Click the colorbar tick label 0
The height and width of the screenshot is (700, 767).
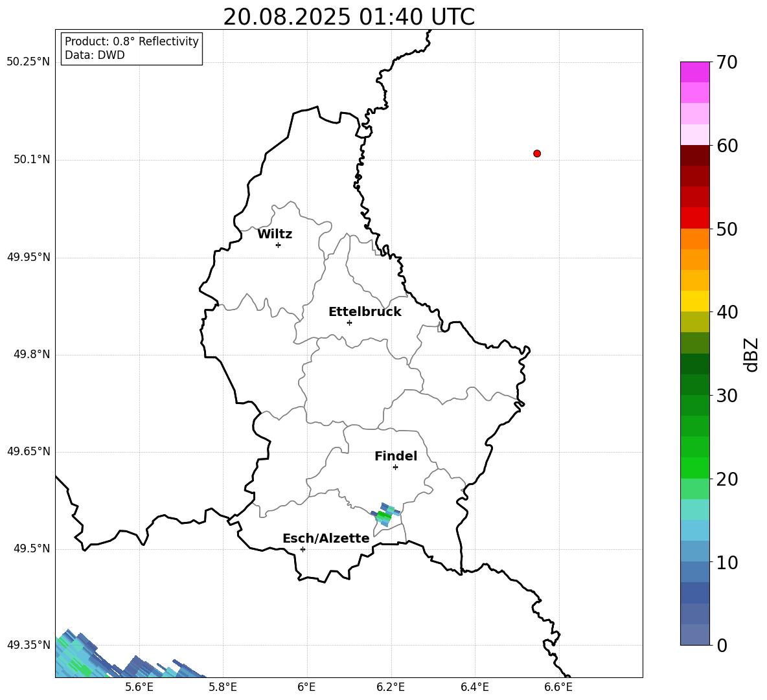tap(722, 645)
